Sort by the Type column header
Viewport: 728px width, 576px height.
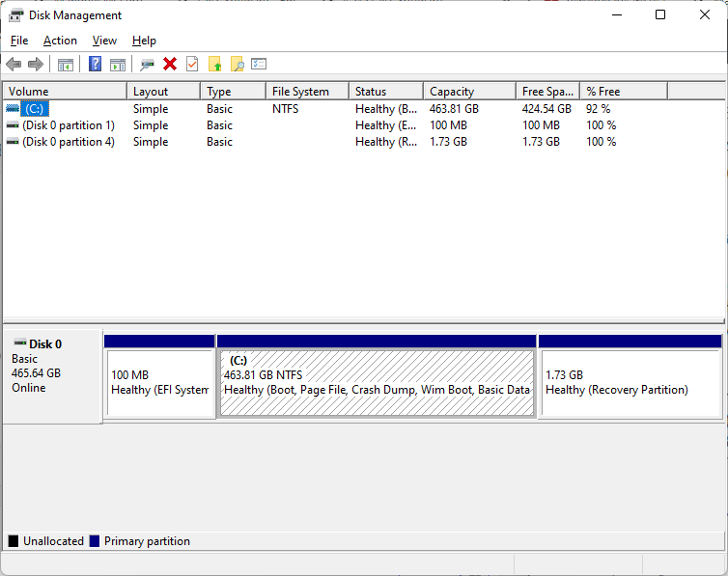(234, 92)
